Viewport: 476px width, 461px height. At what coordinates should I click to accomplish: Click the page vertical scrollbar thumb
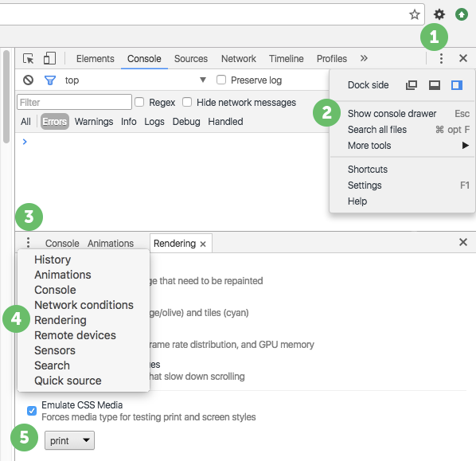coord(6,96)
